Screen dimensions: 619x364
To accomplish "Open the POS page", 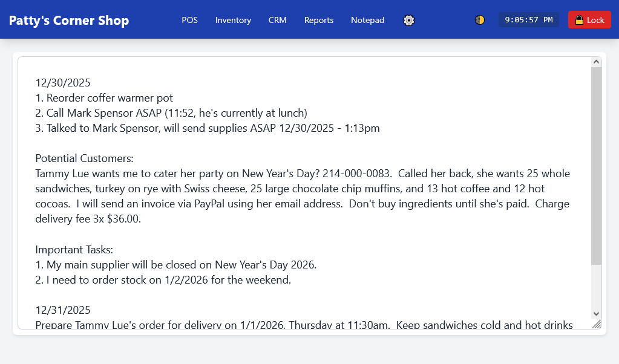I will (x=189, y=20).
